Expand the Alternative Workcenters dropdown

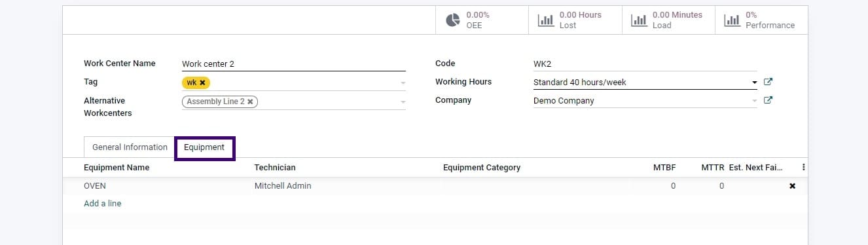(x=403, y=102)
